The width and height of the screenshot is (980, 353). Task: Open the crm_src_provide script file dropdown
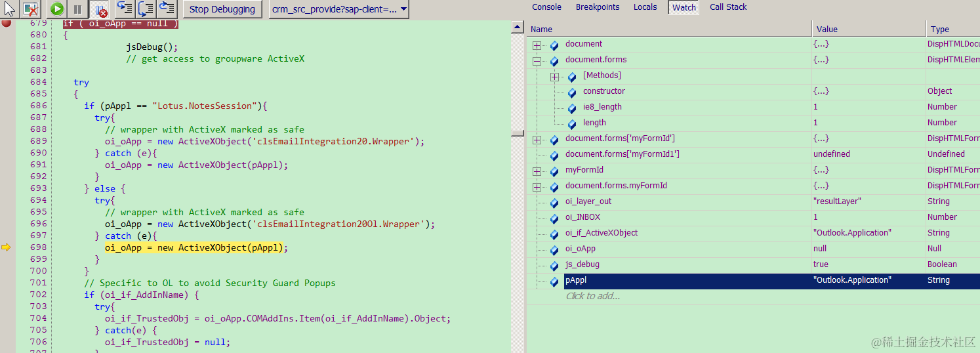pos(339,9)
